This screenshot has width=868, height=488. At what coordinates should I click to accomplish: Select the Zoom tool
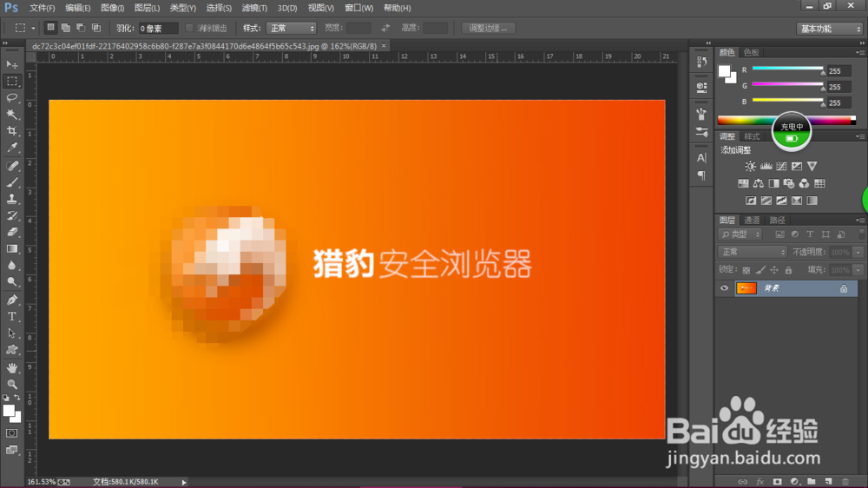point(11,384)
